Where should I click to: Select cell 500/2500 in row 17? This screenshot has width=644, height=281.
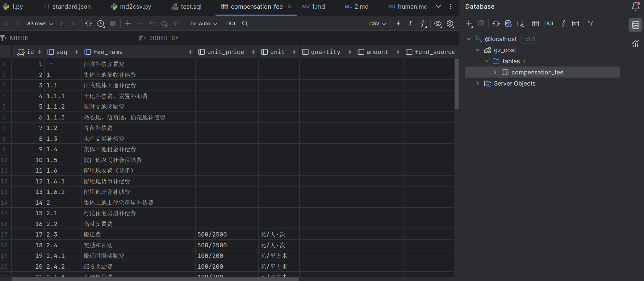(227, 234)
